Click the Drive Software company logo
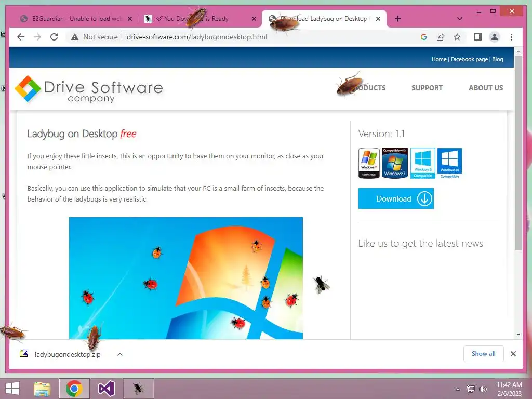 coord(89,89)
